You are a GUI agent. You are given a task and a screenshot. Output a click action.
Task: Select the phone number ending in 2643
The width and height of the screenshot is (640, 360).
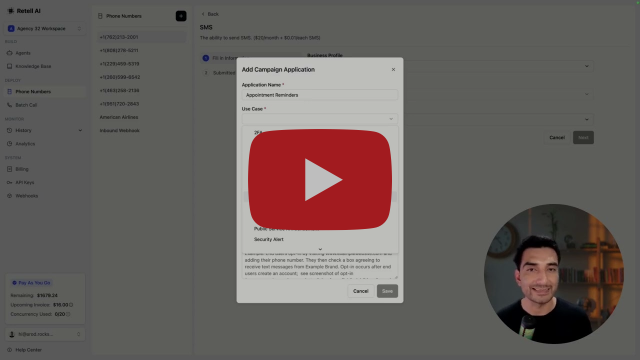pos(141,104)
